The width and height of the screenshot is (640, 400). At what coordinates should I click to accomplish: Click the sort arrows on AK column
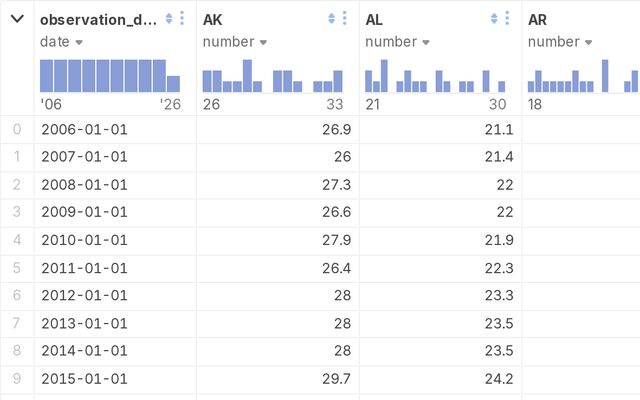[x=331, y=19]
